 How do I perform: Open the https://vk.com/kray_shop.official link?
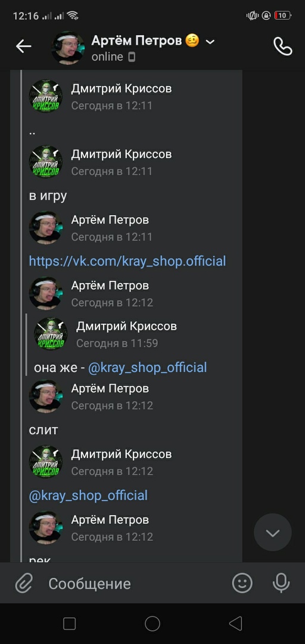(x=127, y=261)
